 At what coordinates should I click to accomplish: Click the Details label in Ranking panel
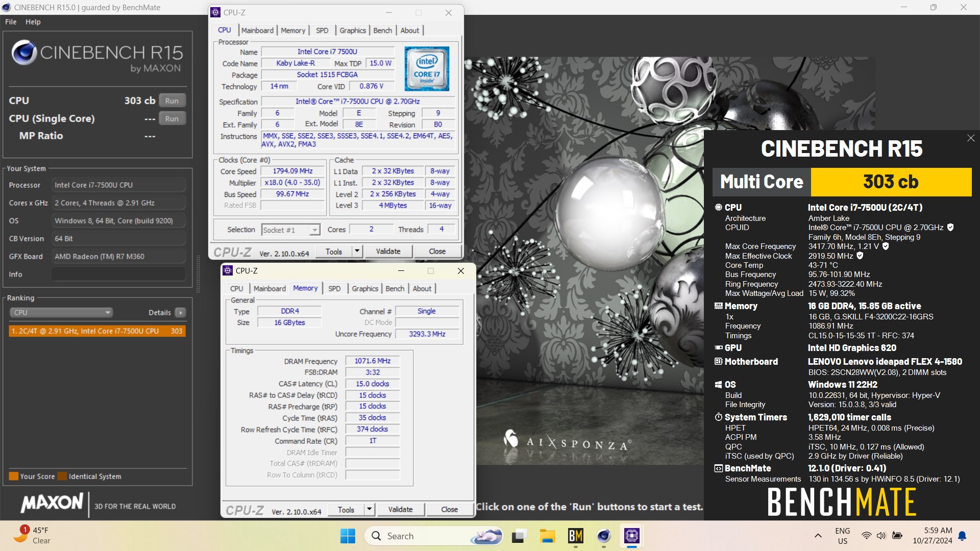[160, 312]
